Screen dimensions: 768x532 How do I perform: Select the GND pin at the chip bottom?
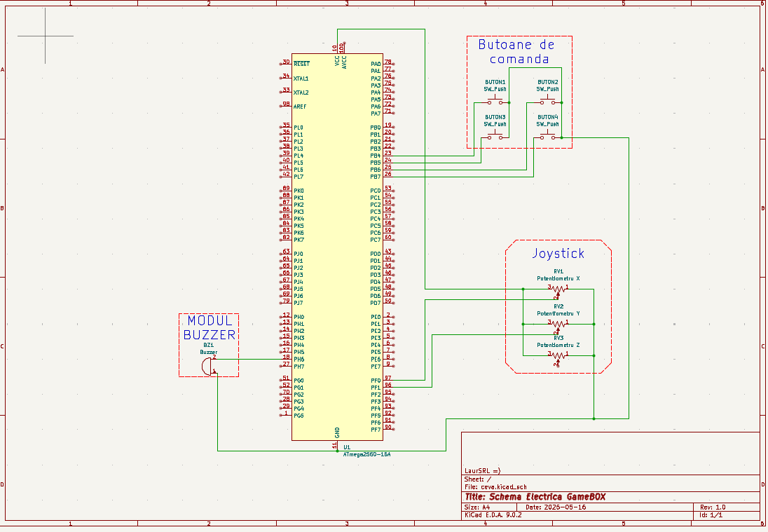click(337, 432)
